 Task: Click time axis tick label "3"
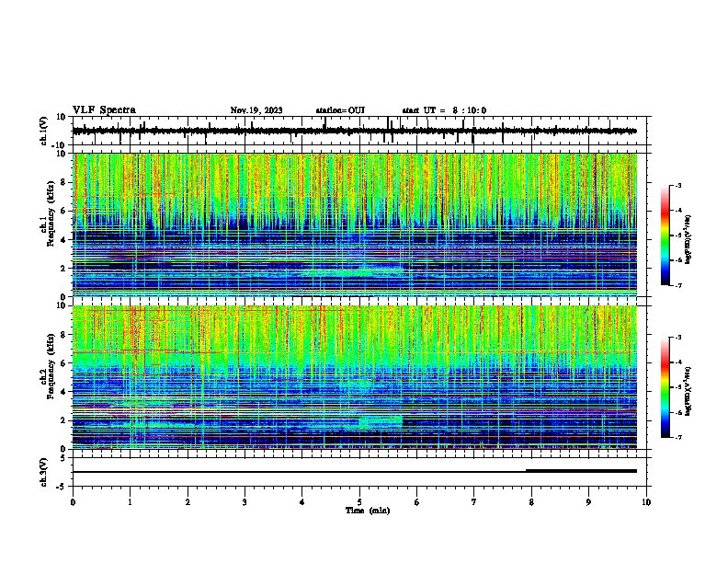point(245,502)
